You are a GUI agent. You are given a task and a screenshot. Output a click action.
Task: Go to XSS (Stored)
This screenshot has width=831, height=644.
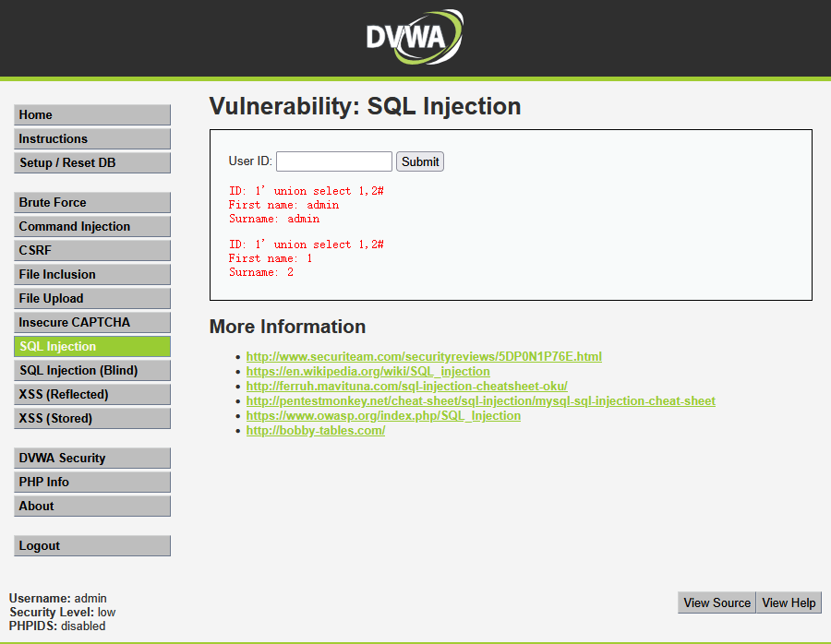click(x=92, y=418)
